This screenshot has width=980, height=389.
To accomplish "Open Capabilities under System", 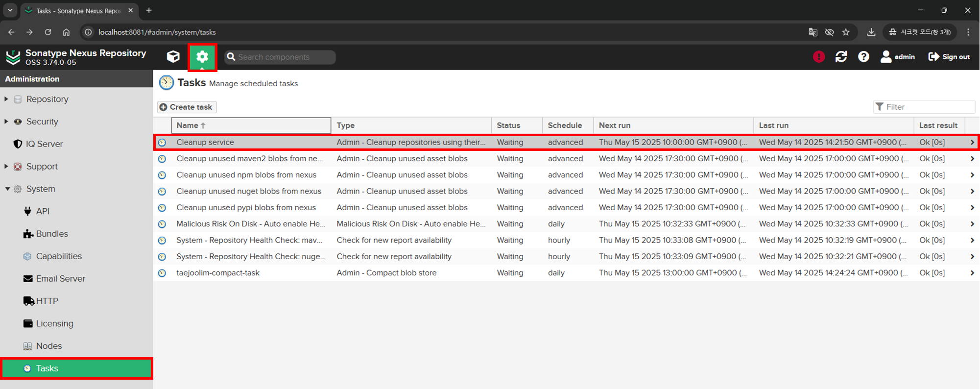I will click(58, 256).
